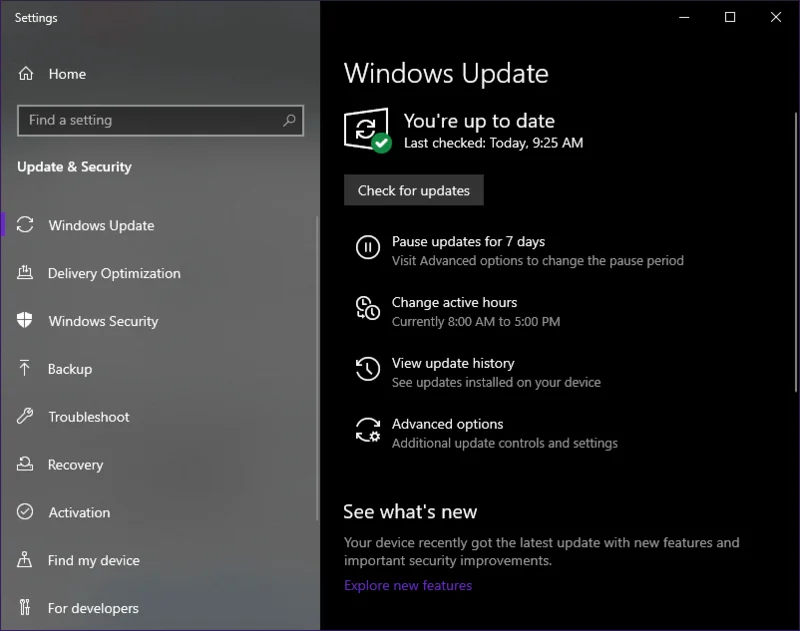This screenshot has height=631, width=800.
Task: Click the right pane vertical scrollbar
Action: 796,253
